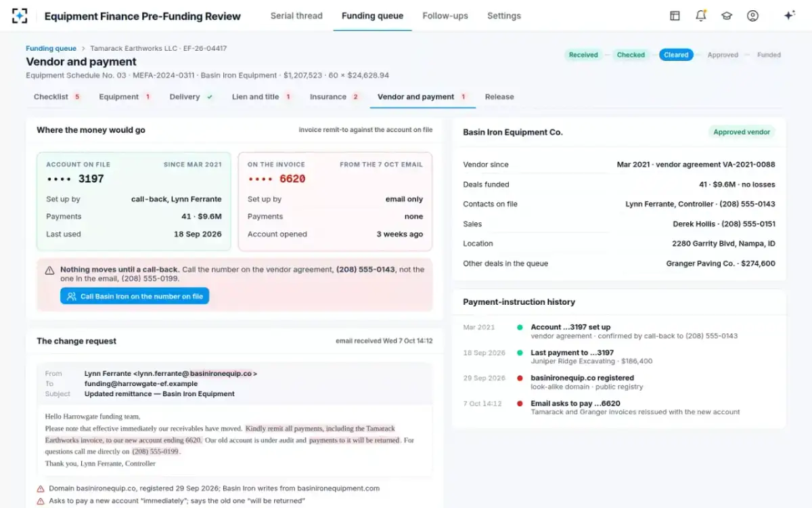The height and width of the screenshot is (508, 812).
Task: Click the 'Payment-instruction history' heading
Action: tap(519, 302)
